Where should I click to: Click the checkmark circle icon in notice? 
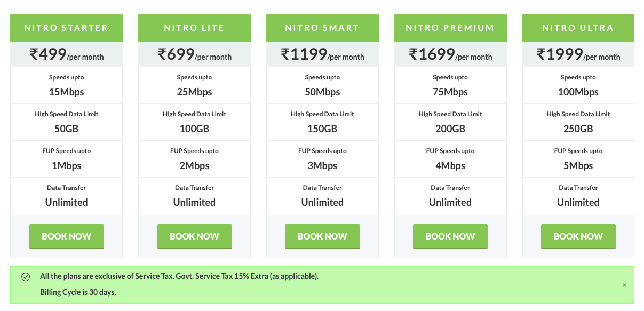[25, 277]
